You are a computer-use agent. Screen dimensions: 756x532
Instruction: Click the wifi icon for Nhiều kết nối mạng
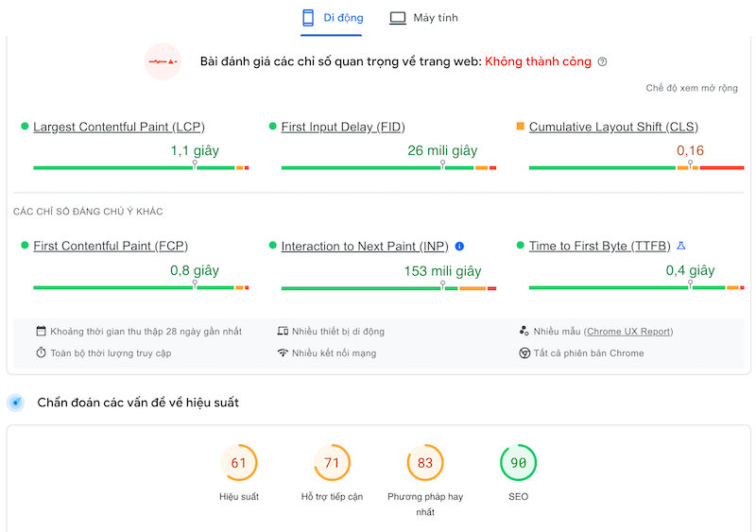tap(283, 353)
